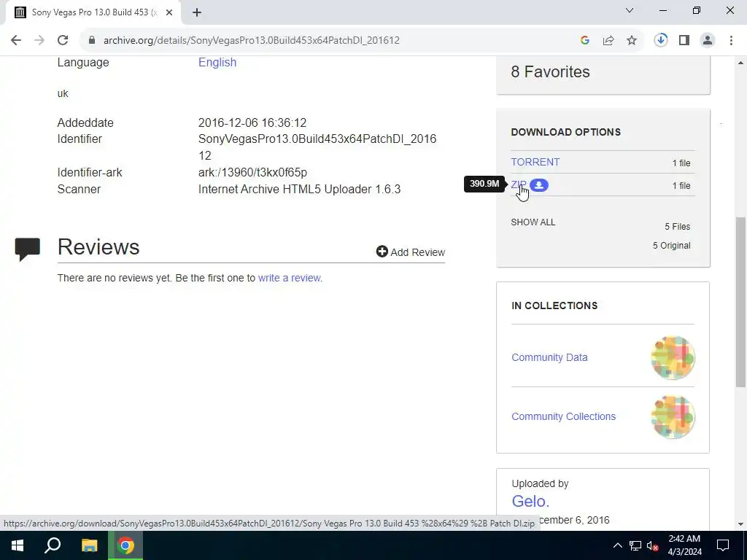Open the Chrome profile avatar
This screenshot has width=747, height=560.
click(x=708, y=41)
